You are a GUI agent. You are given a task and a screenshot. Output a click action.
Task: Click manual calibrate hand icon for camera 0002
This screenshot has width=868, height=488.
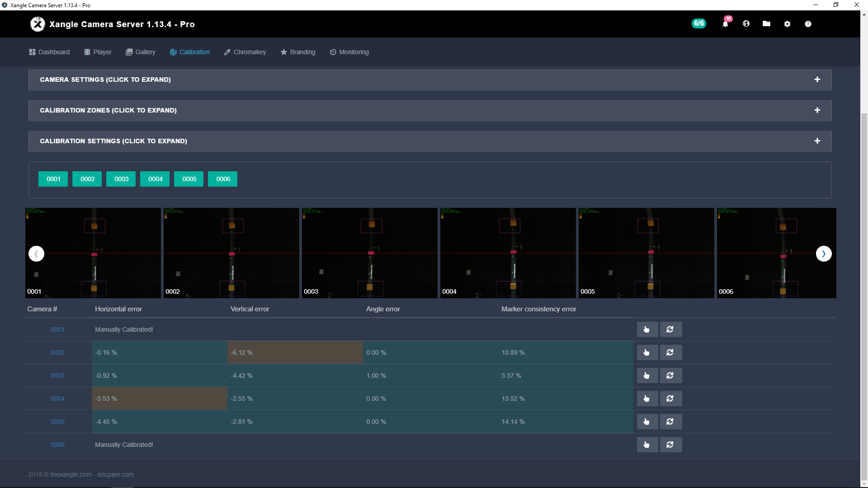point(647,352)
